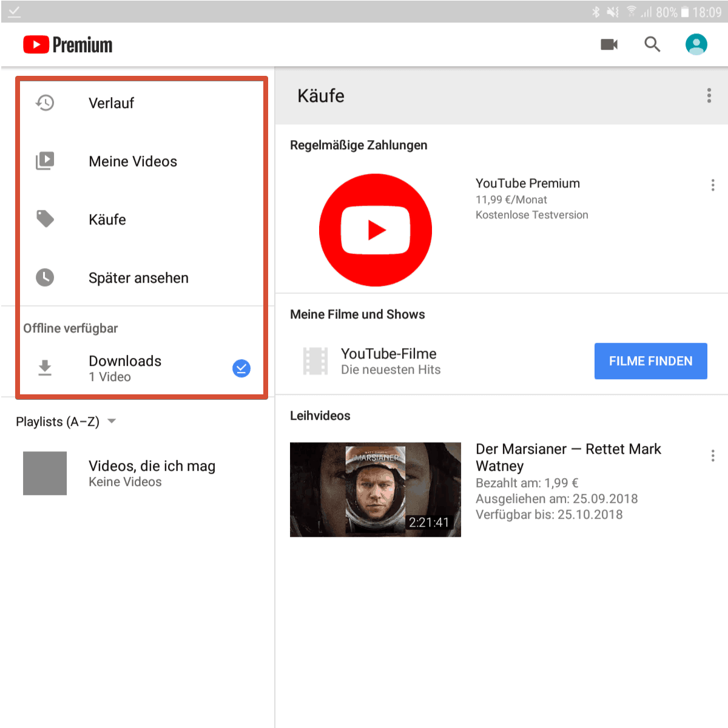
Task: Tap the Verfügbar bis: 25.10.2018 text
Action: pos(549,514)
